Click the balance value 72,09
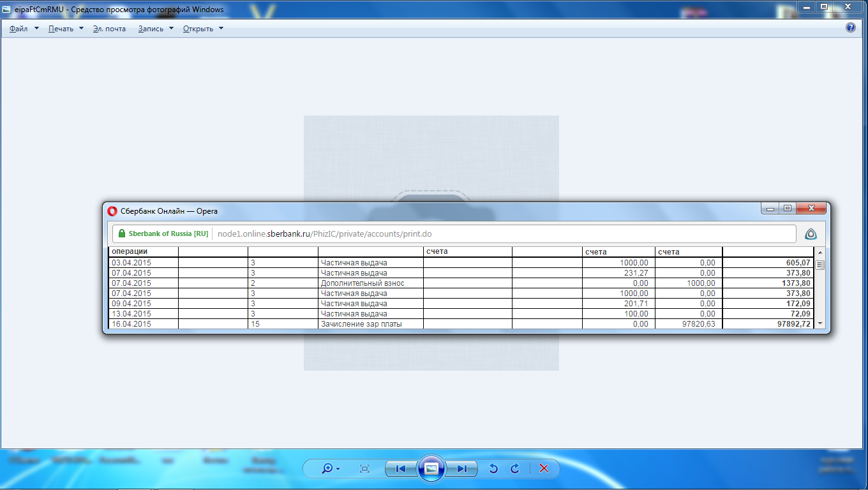The image size is (868, 490). (x=800, y=314)
